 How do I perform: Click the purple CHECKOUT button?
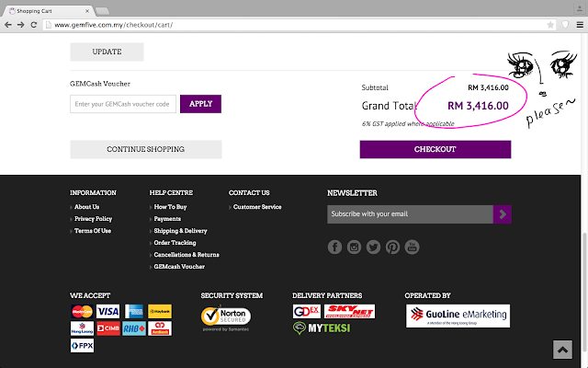(435, 149)
